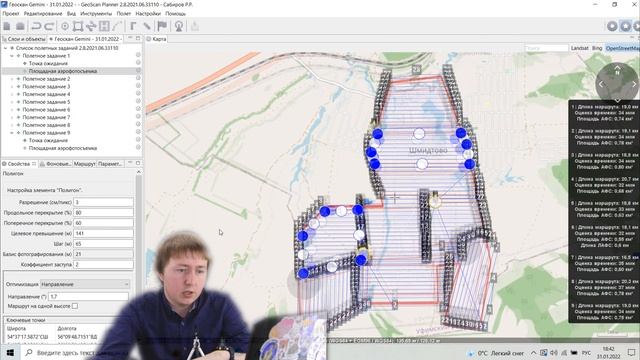Open the Настройки menu
This screenshot has height=360, width=640.
(148, 13)
